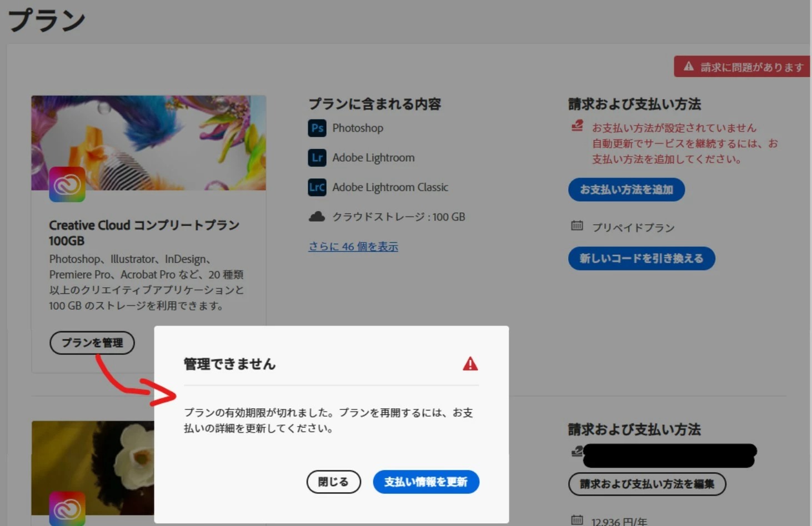Open プランを管理 for the Complete plan
The width and height of the screenshot is (812, 526).
pos(92,343)
